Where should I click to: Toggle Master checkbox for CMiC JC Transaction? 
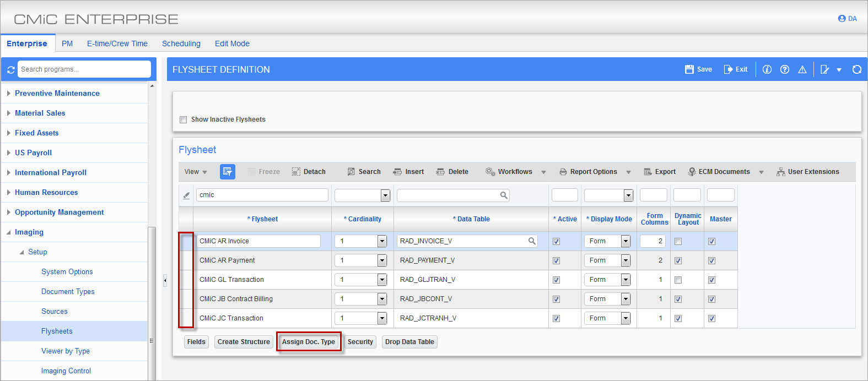point(711,318)
